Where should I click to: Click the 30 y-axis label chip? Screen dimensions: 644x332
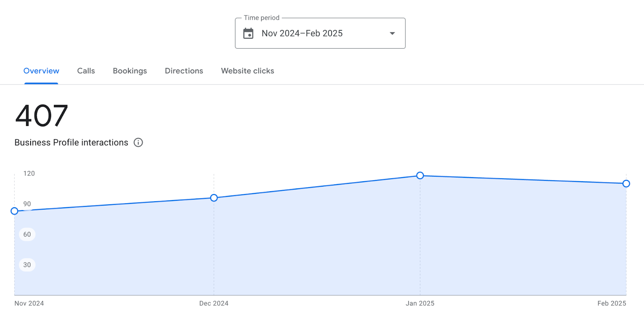pos(27,265)
